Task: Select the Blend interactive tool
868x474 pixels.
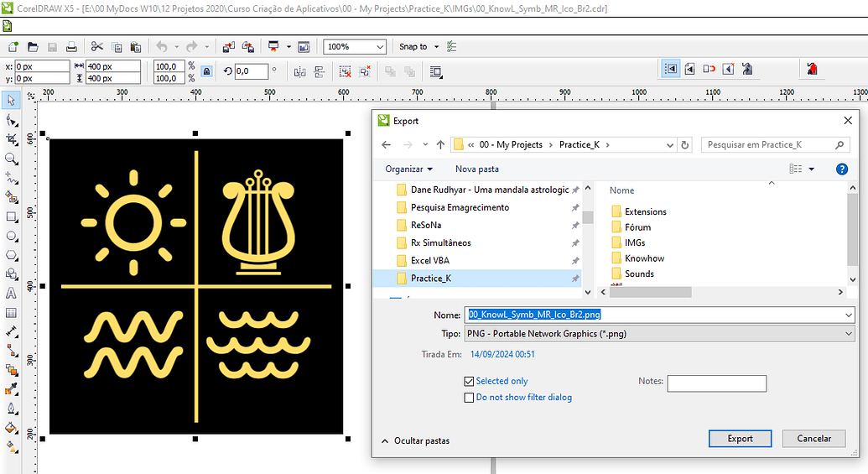Action: [11, 370]
